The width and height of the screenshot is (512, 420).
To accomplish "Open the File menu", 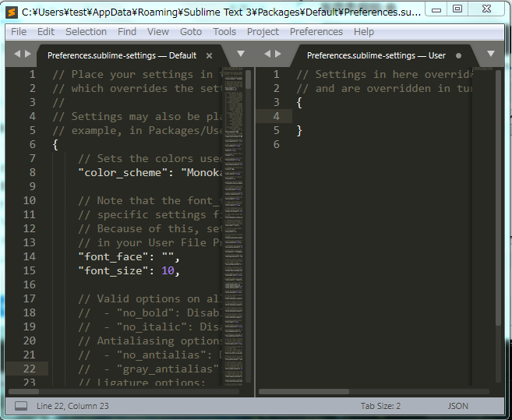I will 19,32.
